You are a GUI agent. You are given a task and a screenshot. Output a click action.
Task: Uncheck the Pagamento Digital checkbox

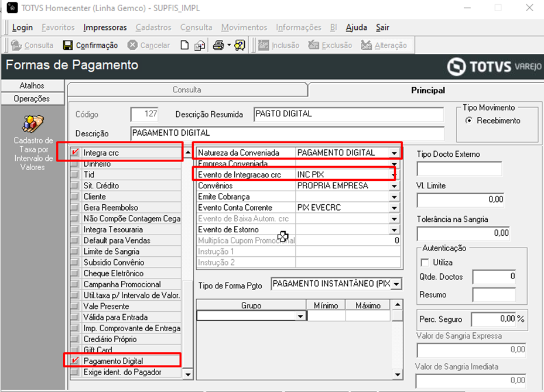pos(75,361)
